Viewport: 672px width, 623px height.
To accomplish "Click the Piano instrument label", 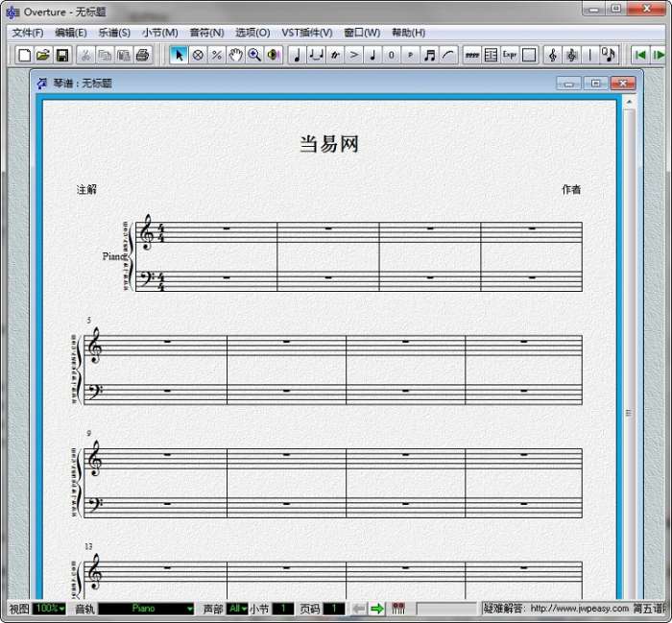I will pyautogui.click(x=114, y=256).
